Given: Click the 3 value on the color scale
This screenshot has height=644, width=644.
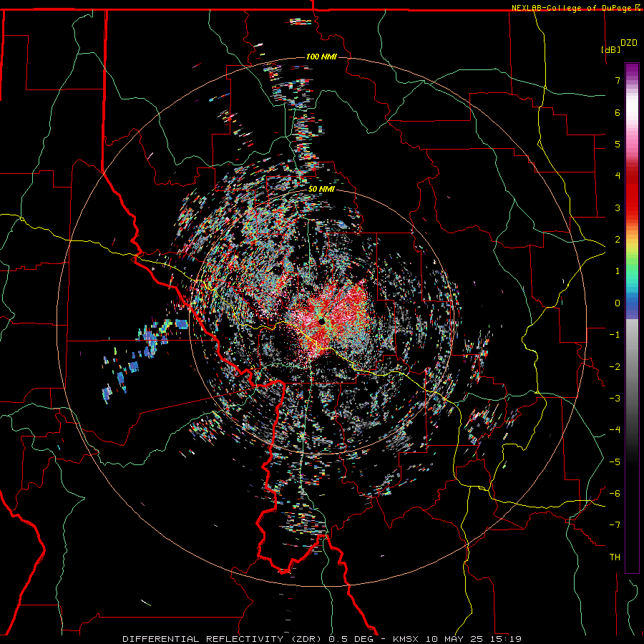Looking at the screenshot, I should 618,208.
